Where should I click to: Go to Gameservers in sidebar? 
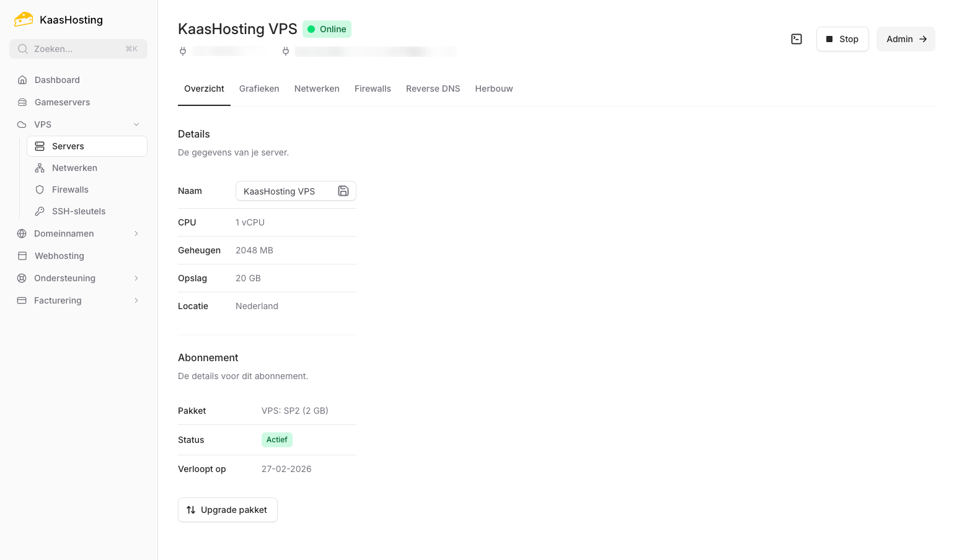pyautogui.click(x=62, y=102)
